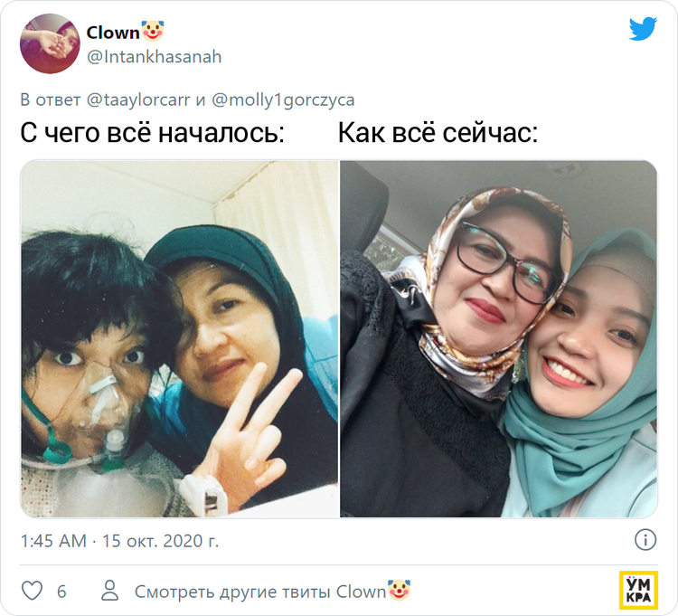678x616 pixels.
Task: Click the like count number 6
Action: tap(61, 592)
